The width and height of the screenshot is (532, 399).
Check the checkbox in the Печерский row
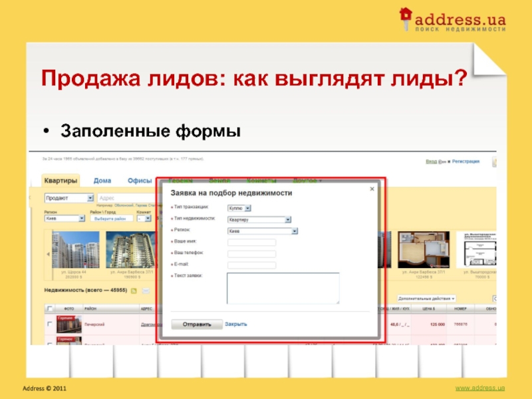tap(50, 324)
